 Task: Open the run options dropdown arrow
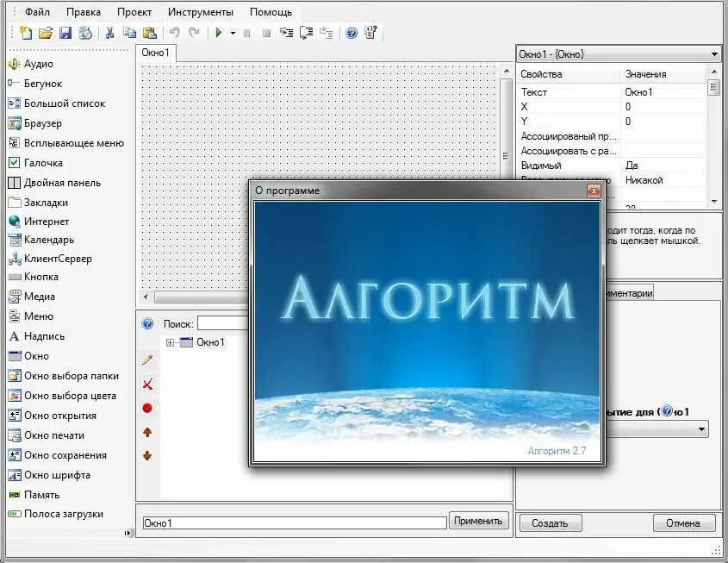(x=233, y=33)
